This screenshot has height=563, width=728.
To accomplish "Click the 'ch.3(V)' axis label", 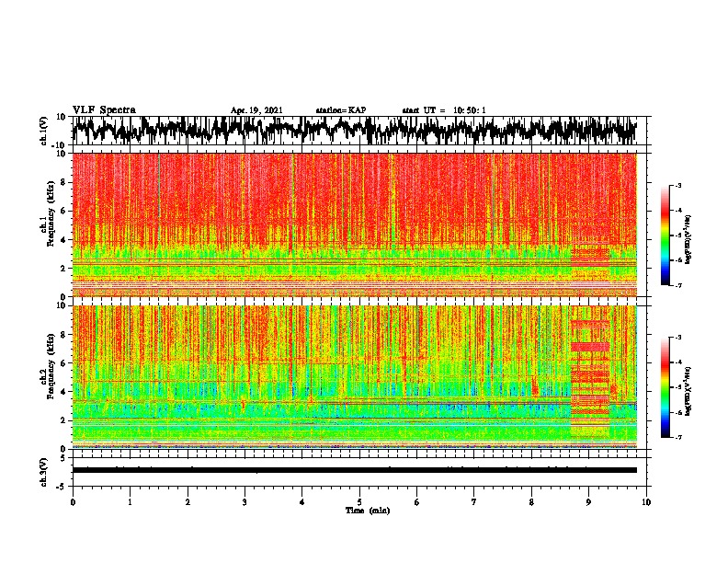I will (x=44, y=472).
